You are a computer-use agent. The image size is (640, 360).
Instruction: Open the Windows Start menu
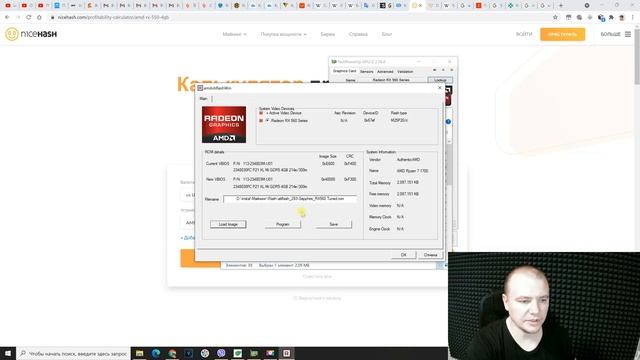tap(8, 353)
